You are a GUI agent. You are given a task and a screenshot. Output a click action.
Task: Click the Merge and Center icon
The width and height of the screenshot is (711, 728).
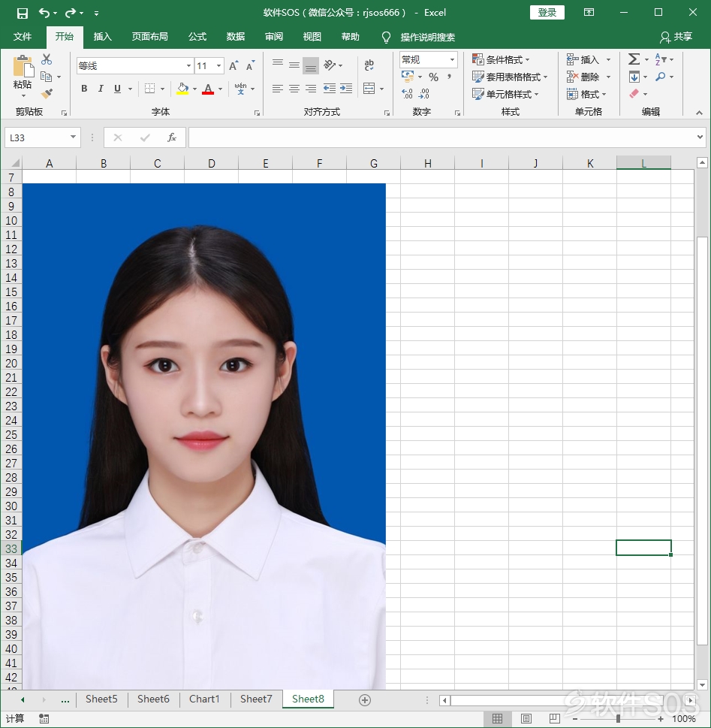coord(369,88)
